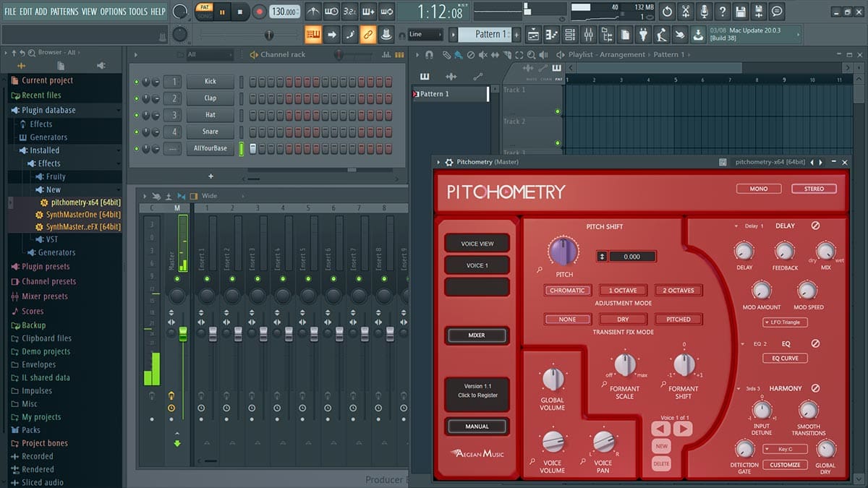Viewport: 868px width, 488px height.
Task: Save the project with the floppy icon
Action: pos(740,12)
